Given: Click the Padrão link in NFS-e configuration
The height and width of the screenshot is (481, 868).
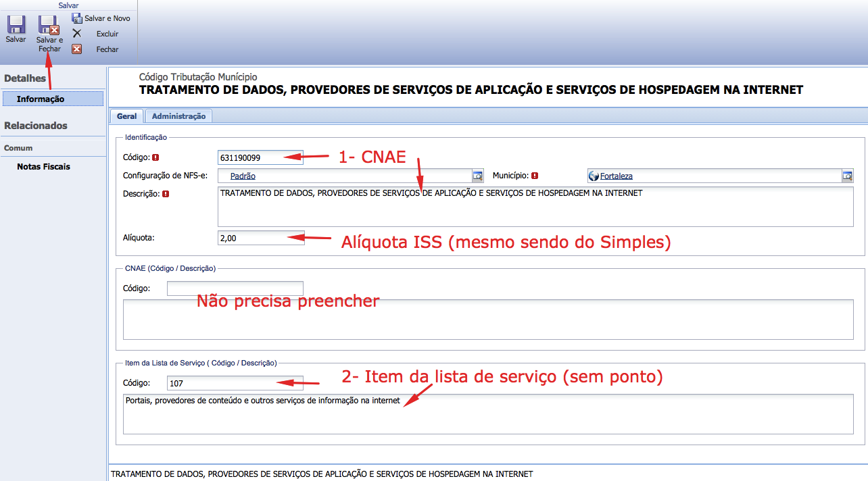Looking at the screenshot, I should pos(243,176).
